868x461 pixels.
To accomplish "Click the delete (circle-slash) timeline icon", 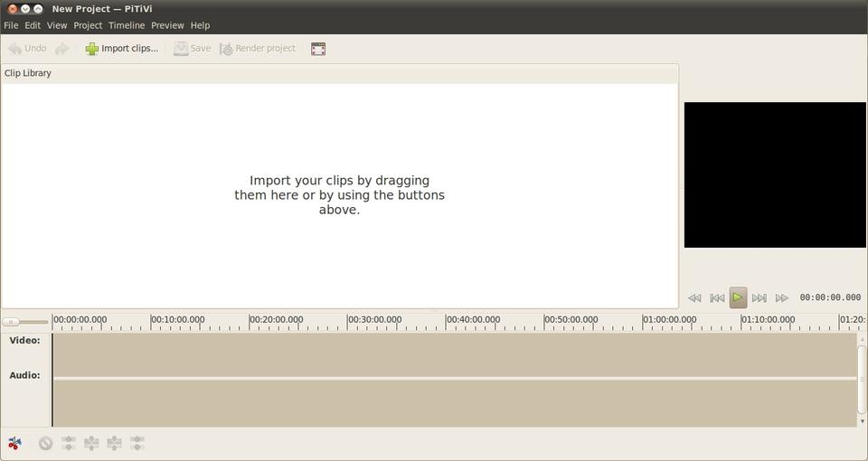I will (x=45, y=443).
